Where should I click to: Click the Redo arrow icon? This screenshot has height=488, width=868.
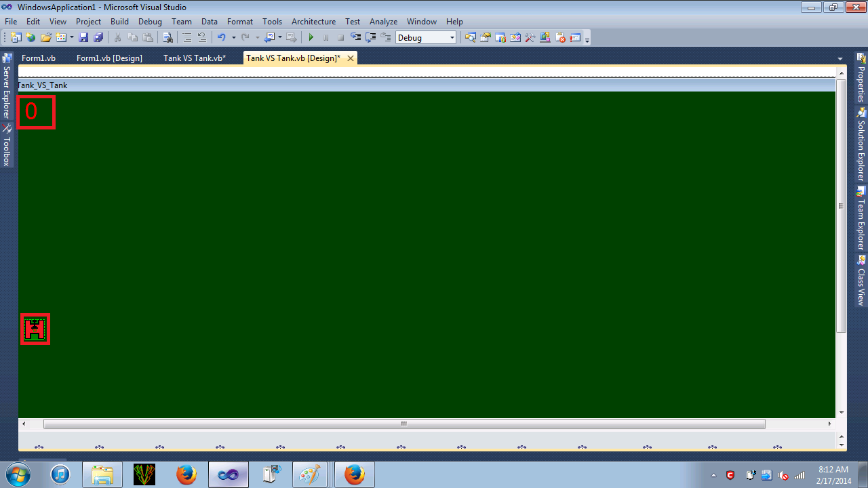coord(245,38)
